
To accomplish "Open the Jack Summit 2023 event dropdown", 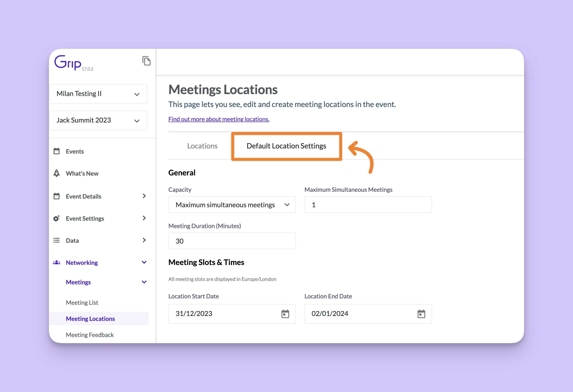I will 98,120.
